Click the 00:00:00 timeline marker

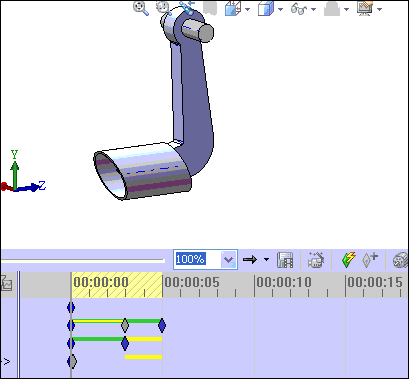(101, 283)
